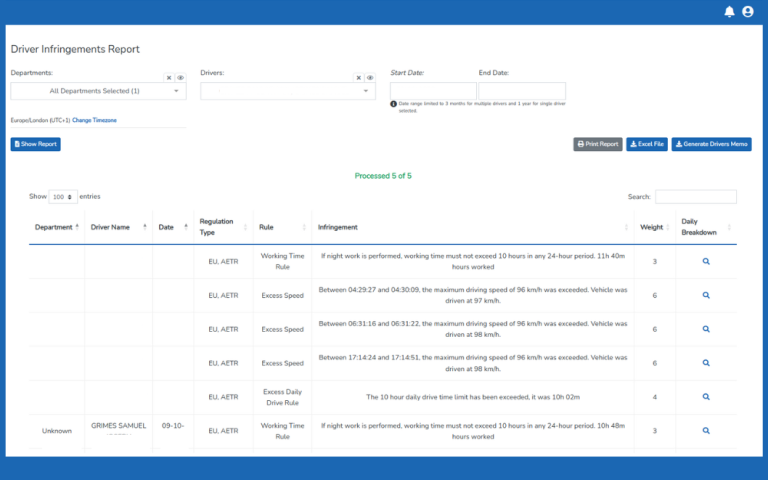Click the Show Report button

(36, 144)
